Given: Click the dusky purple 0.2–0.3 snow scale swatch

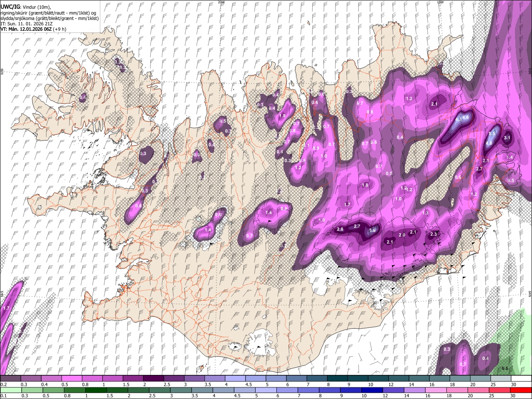Looking at the screenshot, I should pos(10,378).
